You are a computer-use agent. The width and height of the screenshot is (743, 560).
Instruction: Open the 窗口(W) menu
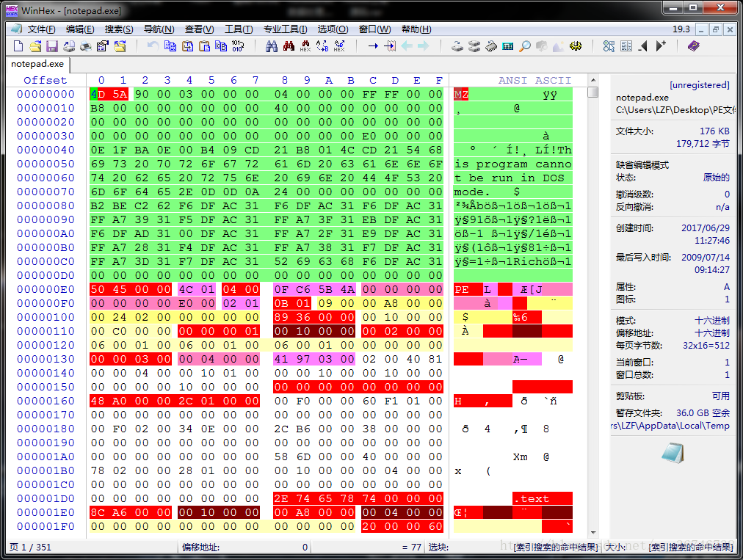coord(375,29)
